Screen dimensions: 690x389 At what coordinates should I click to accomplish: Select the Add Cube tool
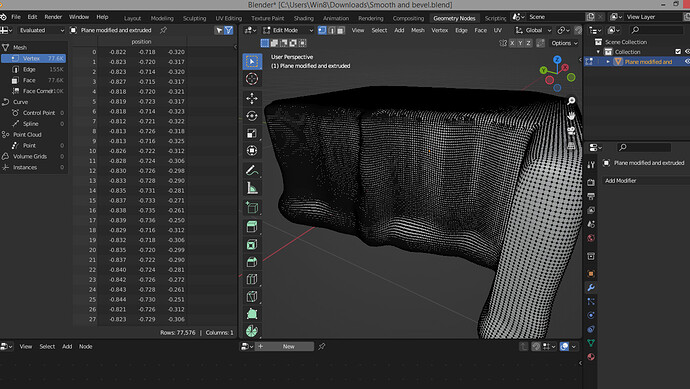252,207
